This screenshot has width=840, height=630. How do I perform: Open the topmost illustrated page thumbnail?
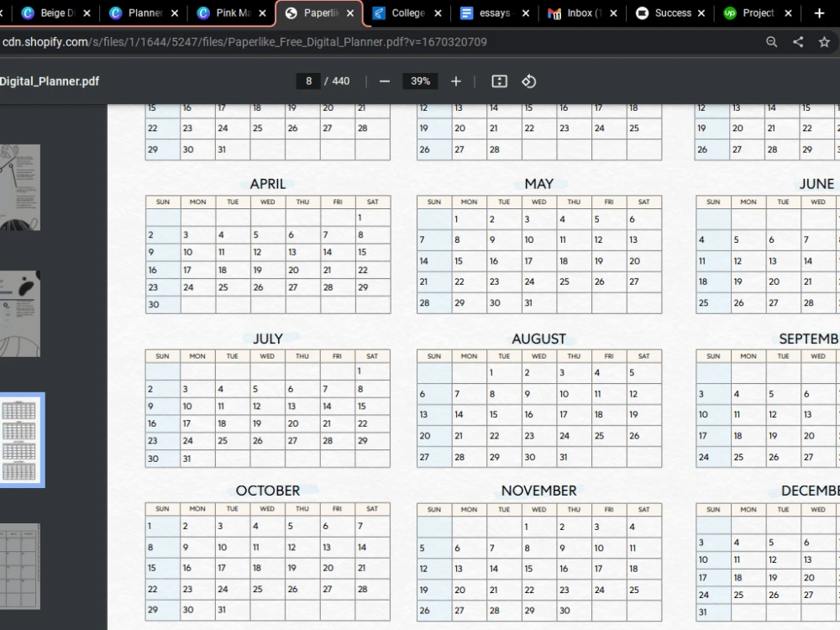pyautogui.click(x=20, y=187)
